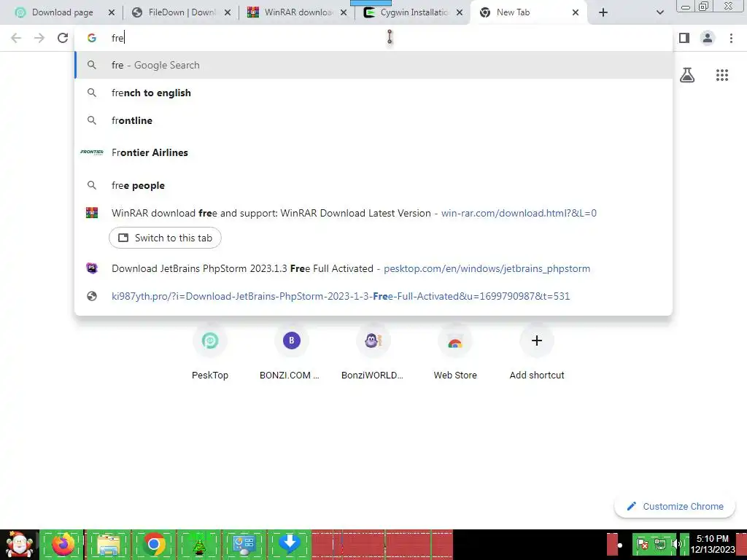Screen dimensions: 747x560
Task: Close the Download page tab
Action: pos(112,13)
